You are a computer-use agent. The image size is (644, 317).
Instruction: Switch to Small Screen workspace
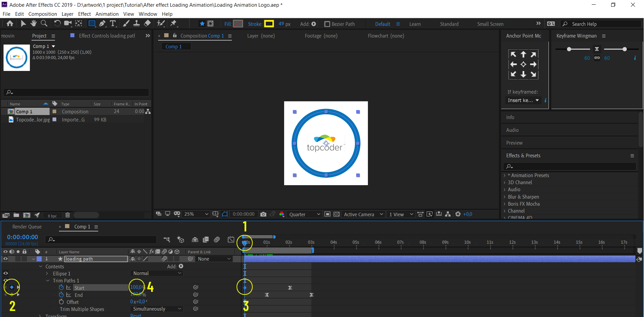coord(490,24)
